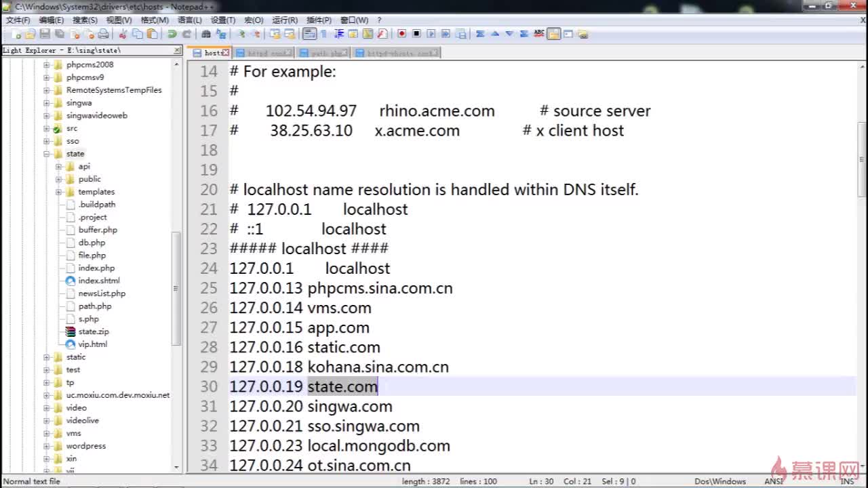Click the Save All toolbar icon
This screenshot has height=488, width=868.
coord(60,34)
